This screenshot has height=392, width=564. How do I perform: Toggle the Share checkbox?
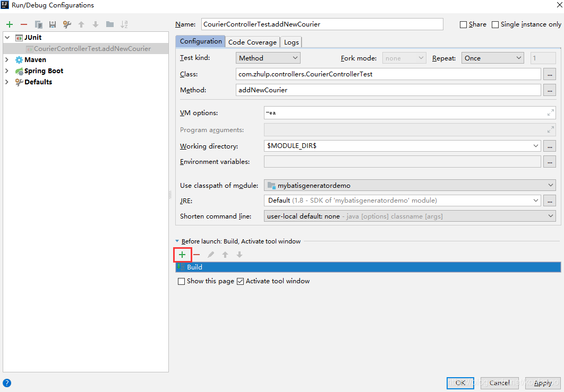tap(463, 24)
